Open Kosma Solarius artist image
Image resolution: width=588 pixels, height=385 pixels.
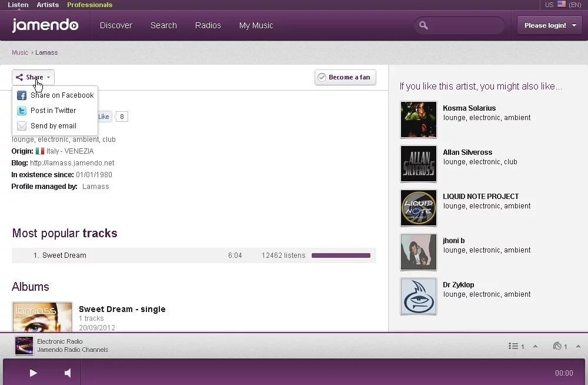tap(419, 120)
